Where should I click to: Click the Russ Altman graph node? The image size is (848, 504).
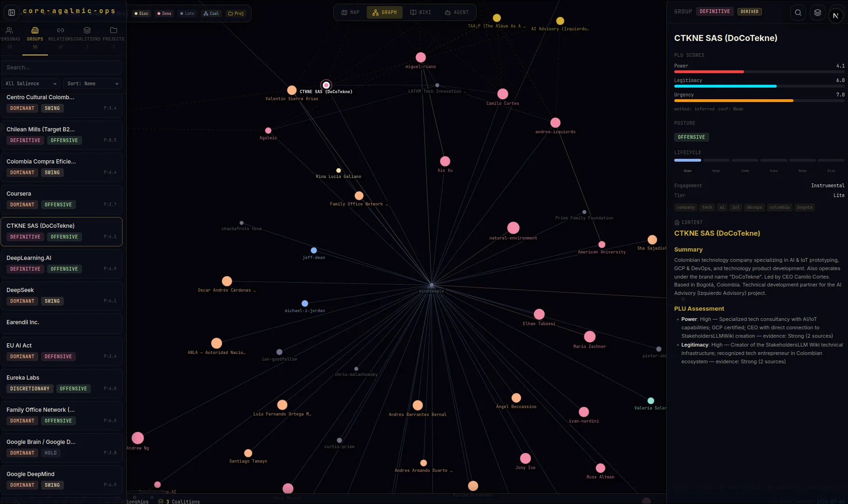pyautogui.click(x=601, y=468)
